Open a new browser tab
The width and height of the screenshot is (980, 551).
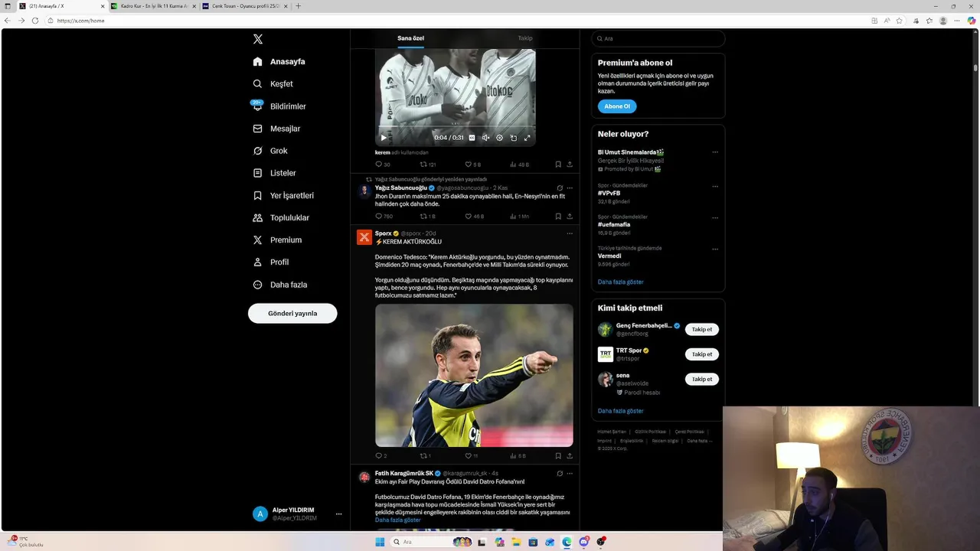pyautogui.click(x=298, y=6)
